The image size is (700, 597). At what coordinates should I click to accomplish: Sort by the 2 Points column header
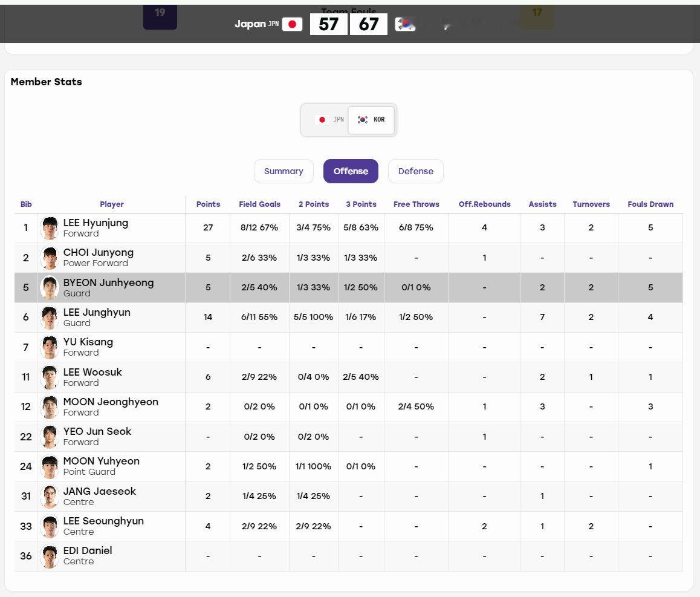(x=313, y=204)
